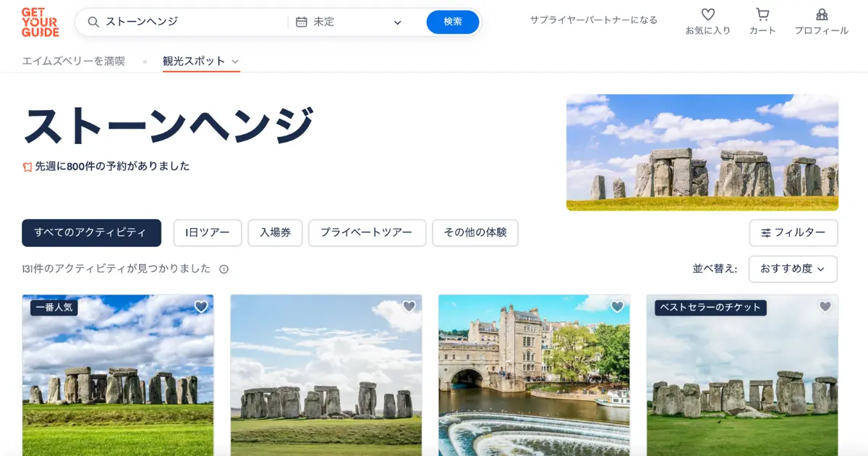Click the info icon beside 131件
The width and height of the screenshot is (868, 456).
pos(224,269)
